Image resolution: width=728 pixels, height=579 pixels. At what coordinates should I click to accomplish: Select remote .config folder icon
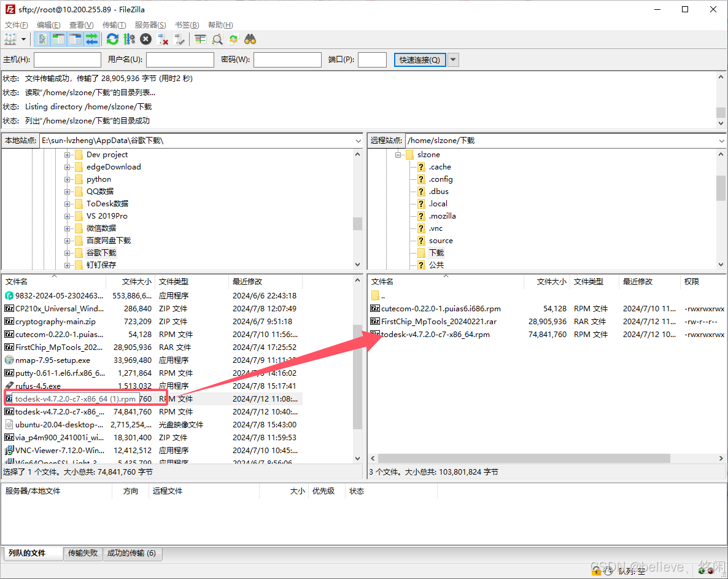pyautogui.click(x=421, y=179)
